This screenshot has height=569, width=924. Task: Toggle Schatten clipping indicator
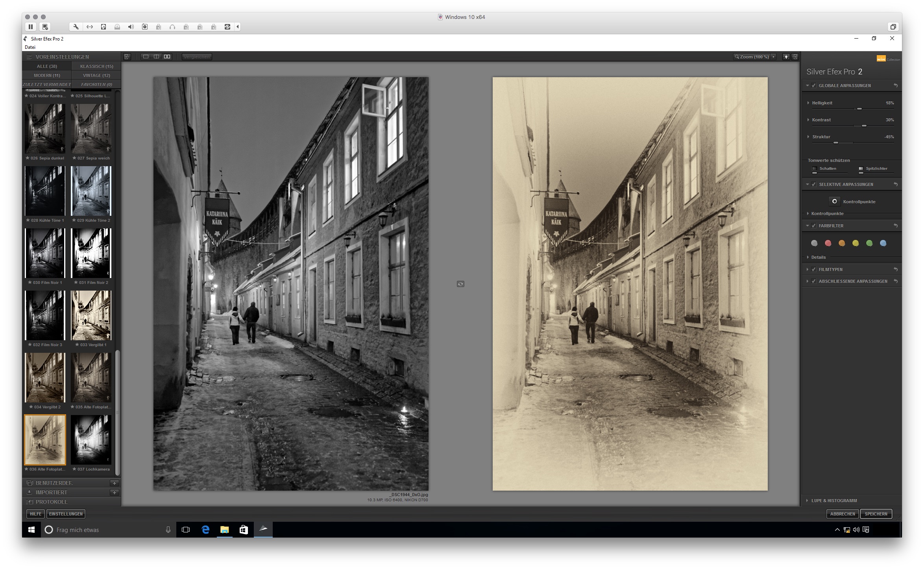tap(815, 169)
